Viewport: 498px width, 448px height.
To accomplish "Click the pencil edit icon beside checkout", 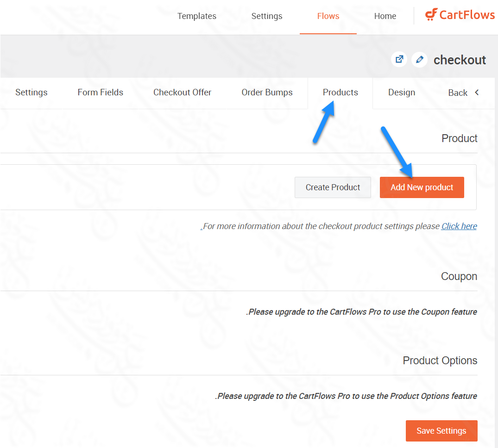I will coord(419,60).
